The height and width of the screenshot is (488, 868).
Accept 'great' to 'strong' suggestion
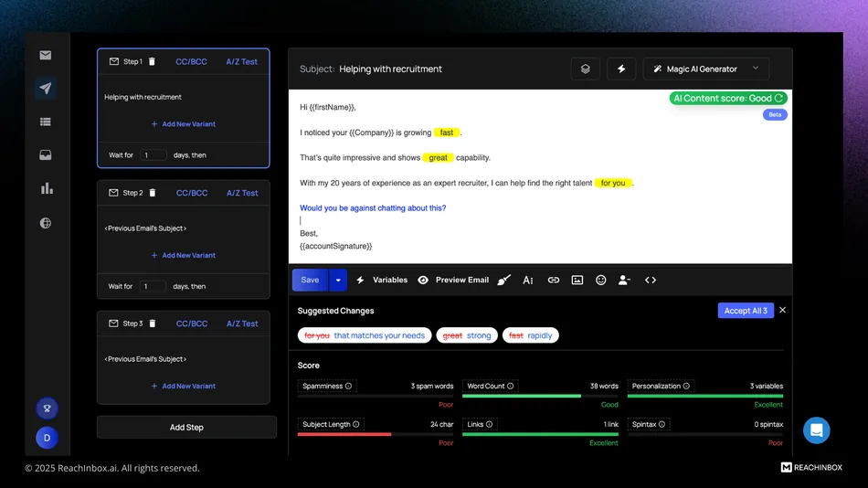coord(467,335)
